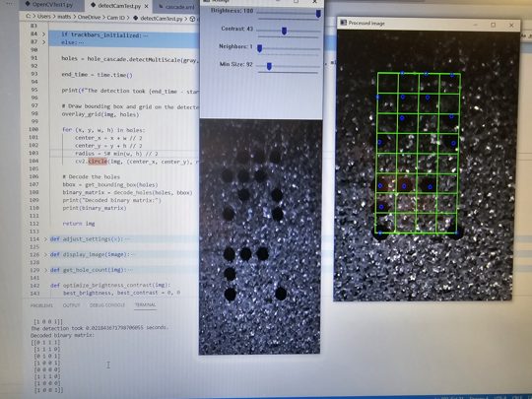Expand folded adjust_settings function at line 114

tap(45, 239)
